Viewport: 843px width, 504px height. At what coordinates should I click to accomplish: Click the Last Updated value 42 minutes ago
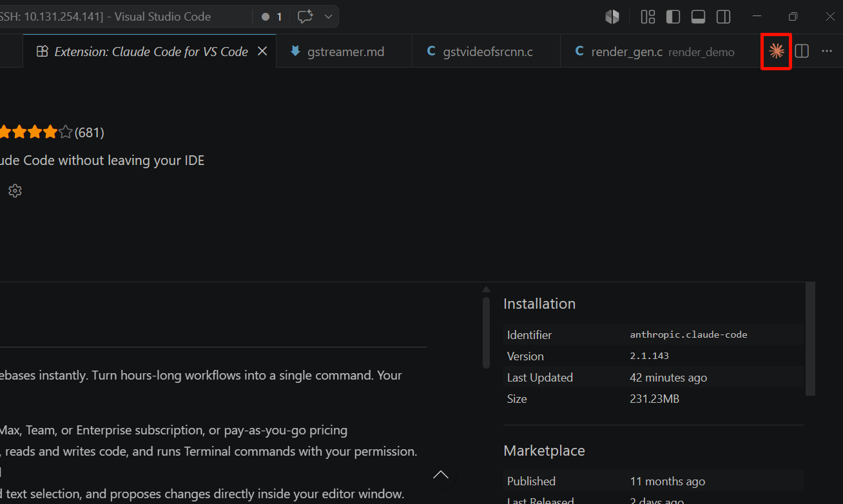(668, 378)
